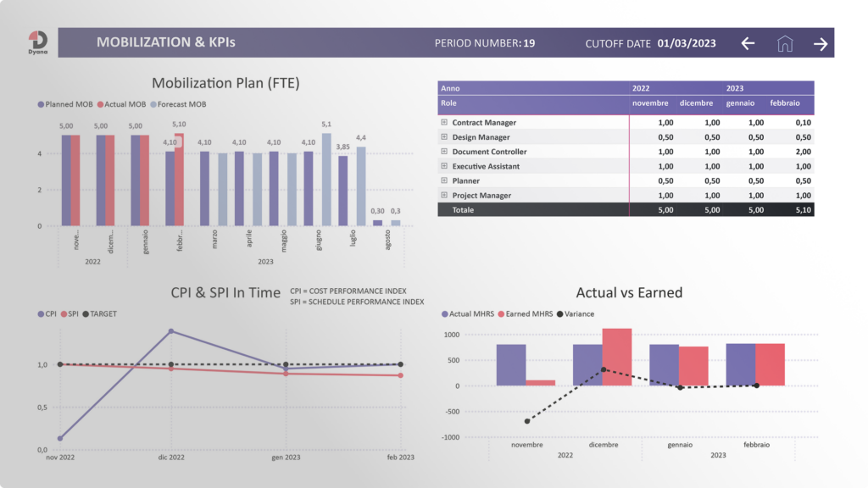Open the home page icon
868x488 pixels.
coord(784,43)
